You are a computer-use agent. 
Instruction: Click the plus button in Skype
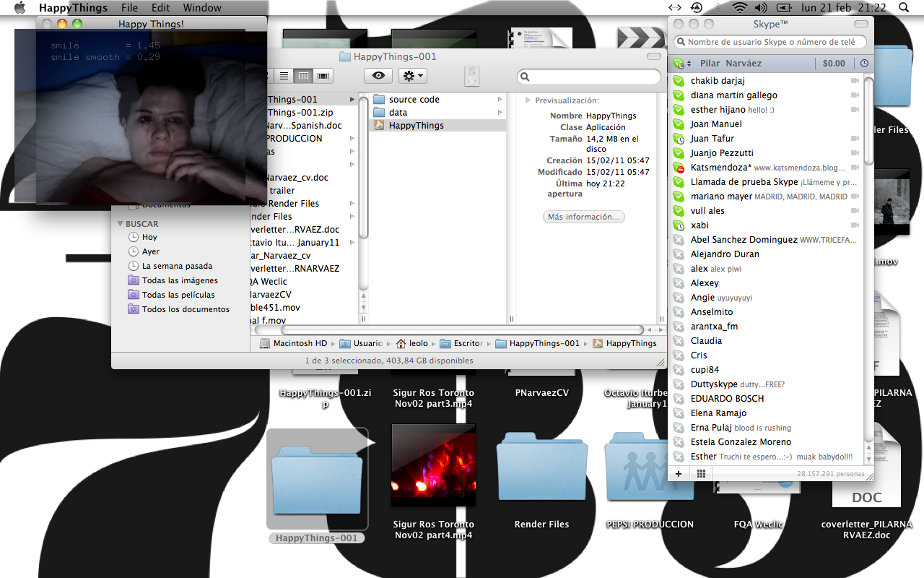point(678,474)
